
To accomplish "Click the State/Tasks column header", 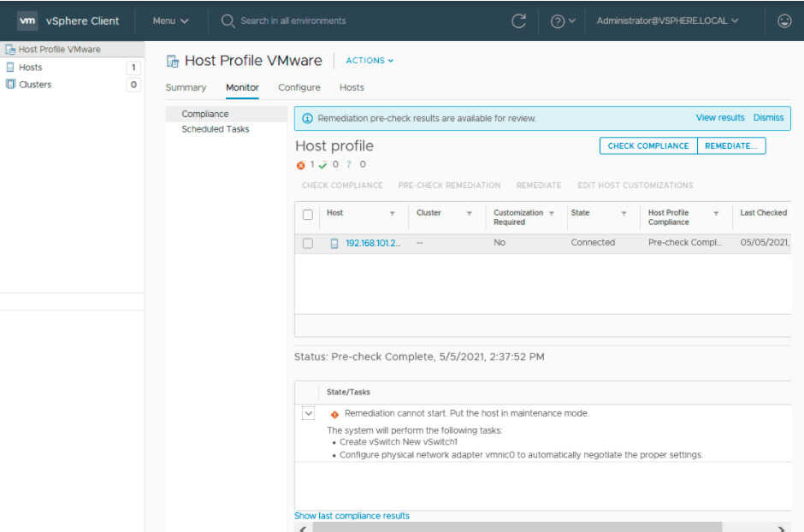I will click(348, 392).
